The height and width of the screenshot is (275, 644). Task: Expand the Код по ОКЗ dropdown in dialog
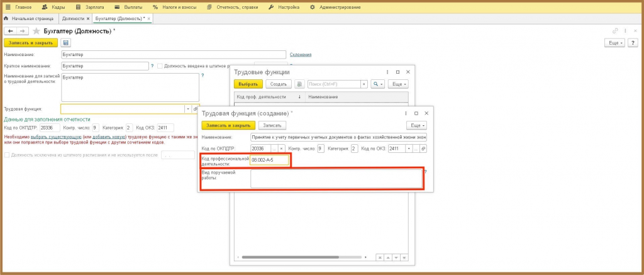[x=409, y=149]
